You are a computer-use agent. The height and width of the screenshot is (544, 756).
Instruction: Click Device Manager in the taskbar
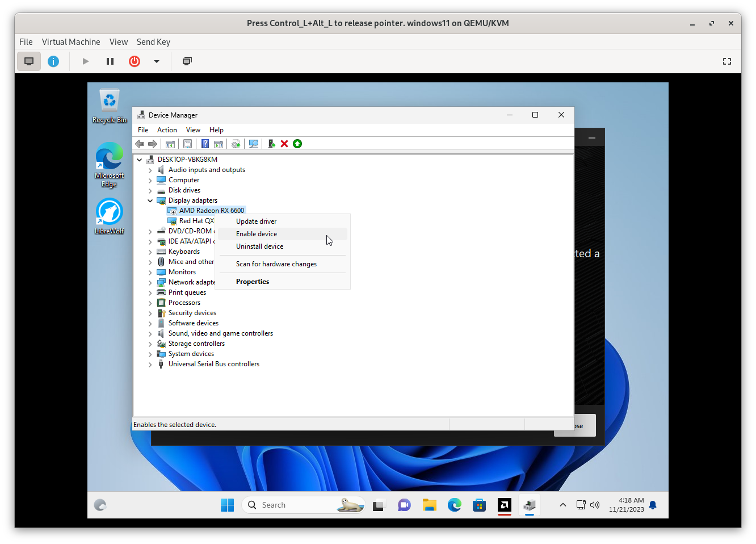[x=530, y=505]
